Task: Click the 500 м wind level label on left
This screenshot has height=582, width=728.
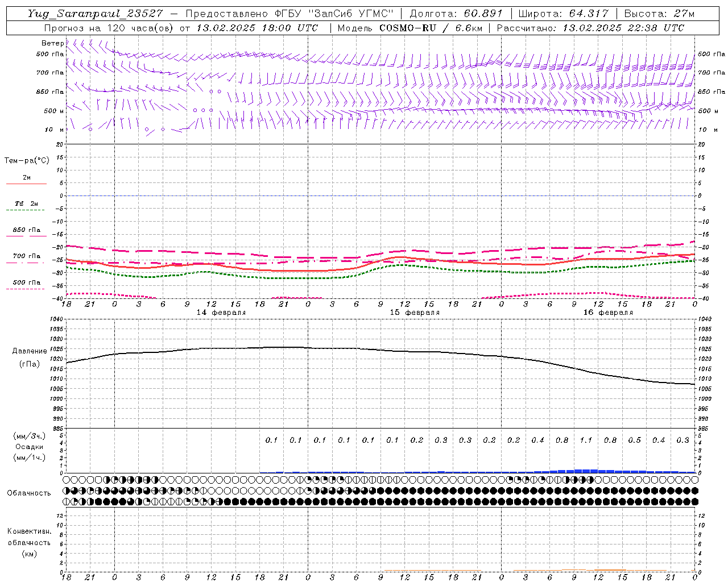Action: [x=54, y=111]
